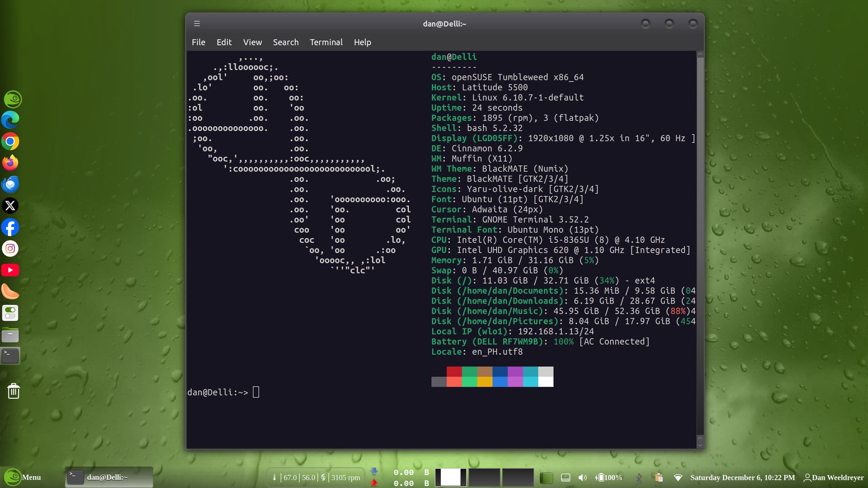
Task: Open Firefox browser in the dock
Action: click(x=10, y=163)
